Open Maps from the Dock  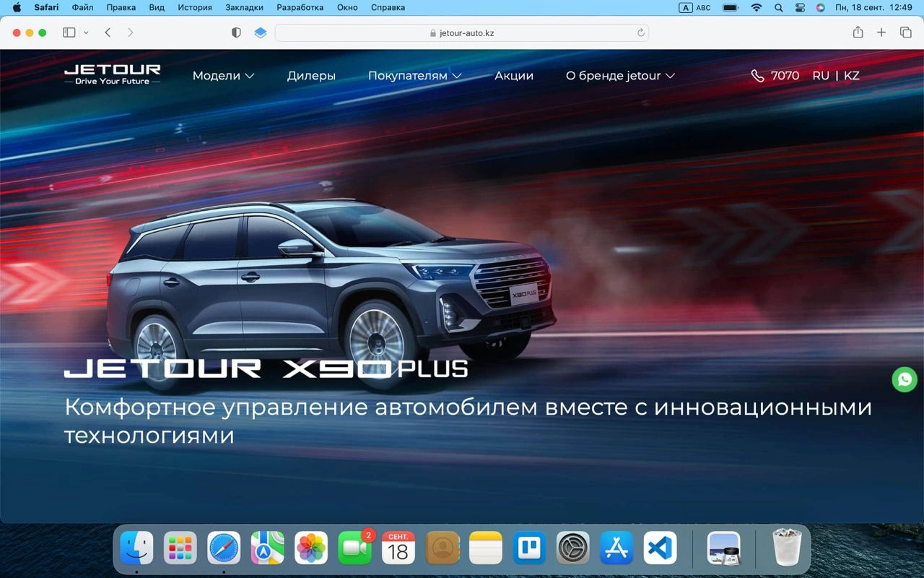click(x=268, y=548)
